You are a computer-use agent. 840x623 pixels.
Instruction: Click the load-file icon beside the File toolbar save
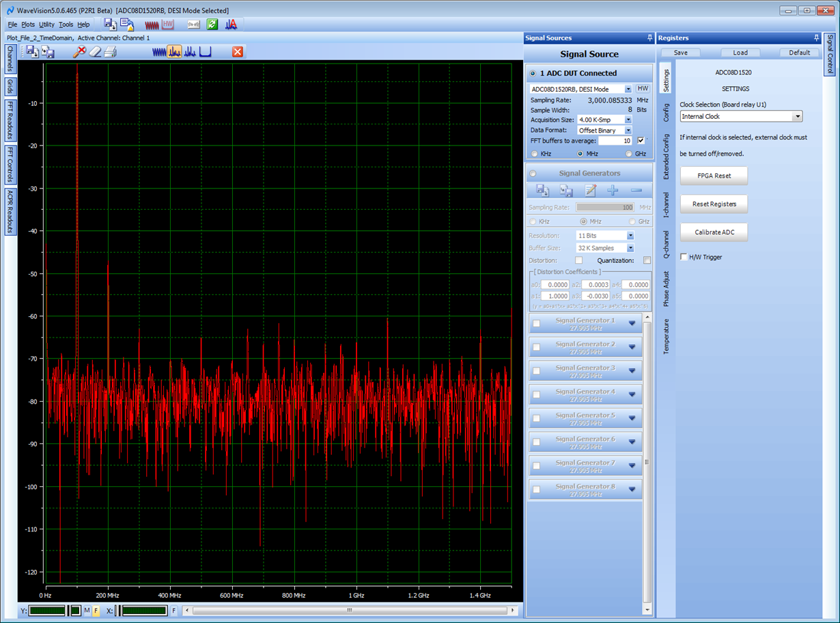tap(126, 24)
